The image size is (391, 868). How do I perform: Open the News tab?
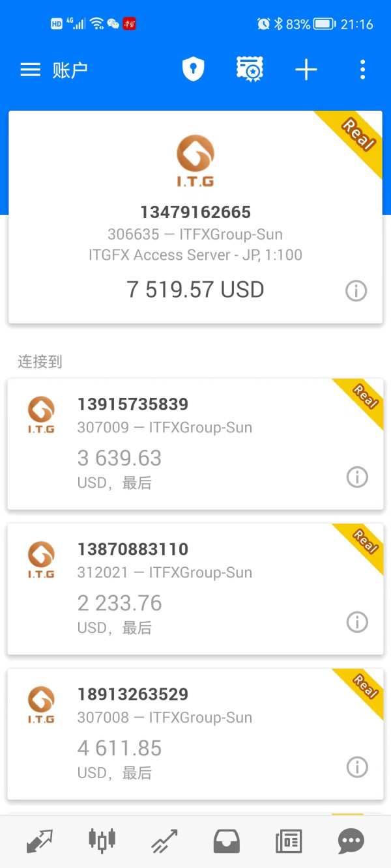(289, 841)
